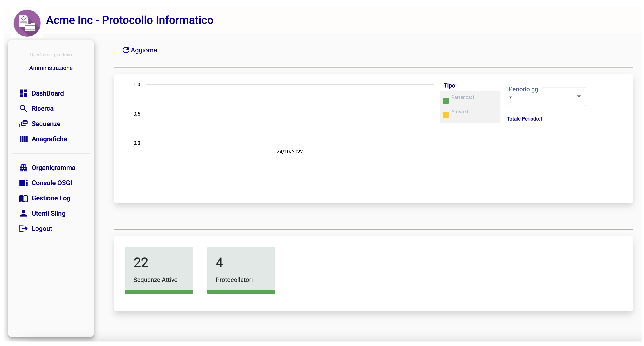Click the Amministrazione link
The image size is (644, 346).
coord(51,68)
